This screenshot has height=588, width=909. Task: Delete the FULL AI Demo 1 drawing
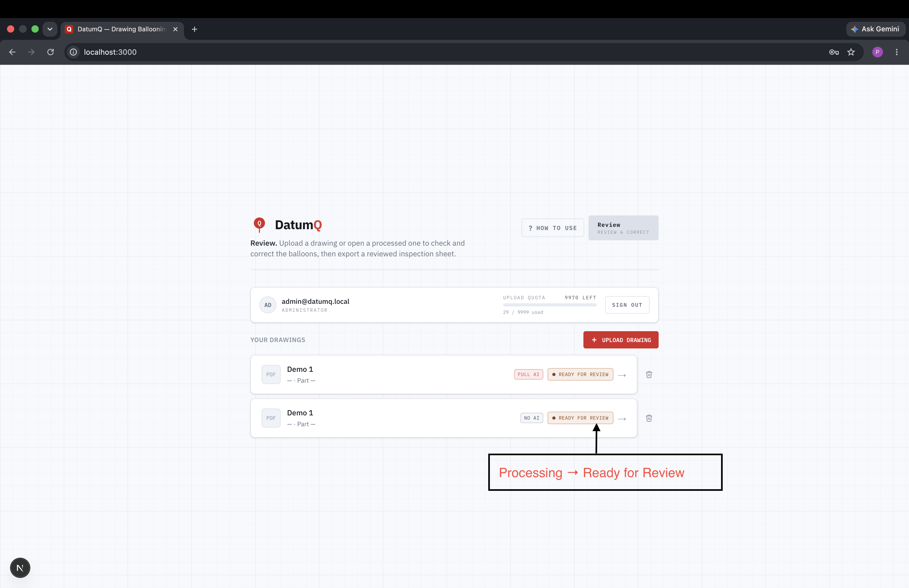(x=649, y=375)
